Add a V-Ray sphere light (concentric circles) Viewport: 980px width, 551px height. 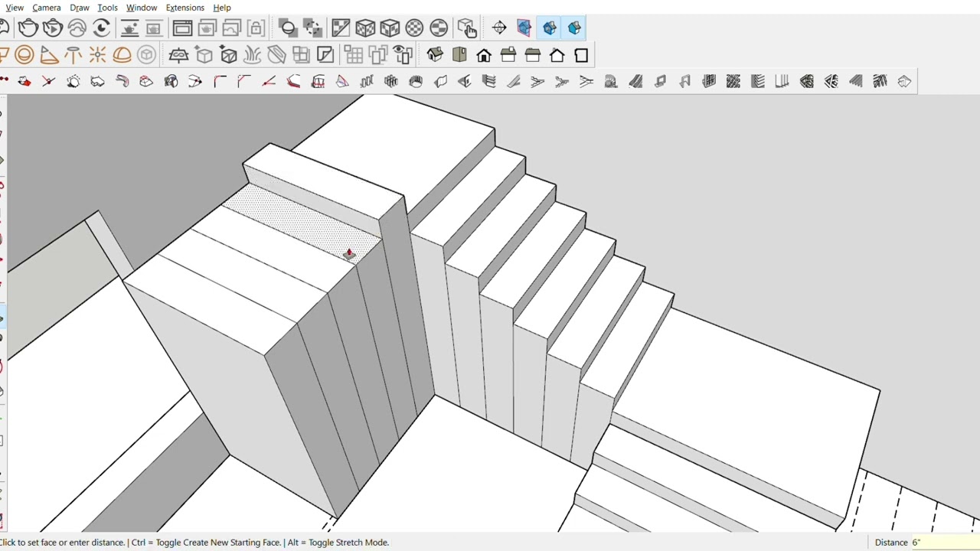24,55
